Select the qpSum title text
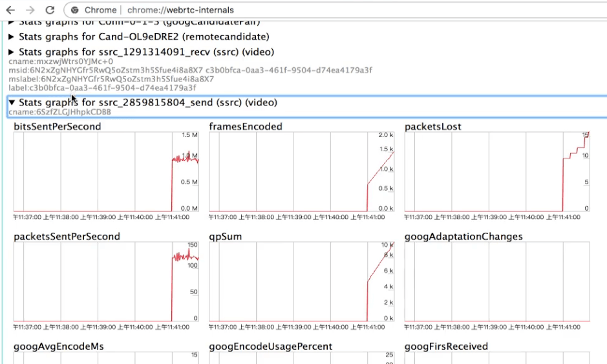Viewport: 607px width, 364px height. [226, 237]
